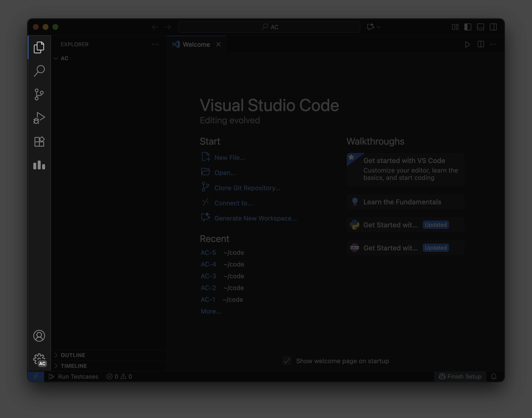This screenshot has height=418, width=532.
Task: Toggle the bottom panel visibility
Action: pyautogui.click(x=480, y=27)
